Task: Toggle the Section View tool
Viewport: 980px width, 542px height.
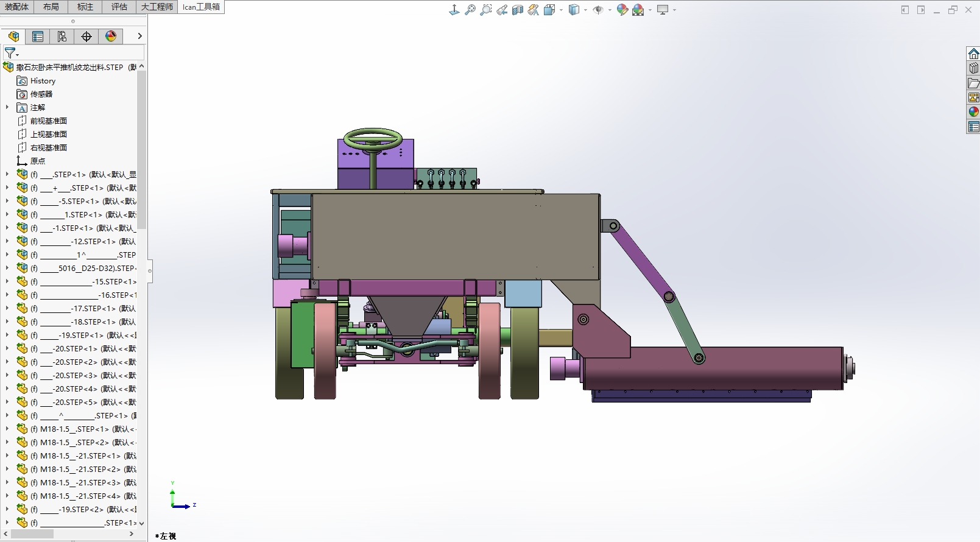Action: 518,10
